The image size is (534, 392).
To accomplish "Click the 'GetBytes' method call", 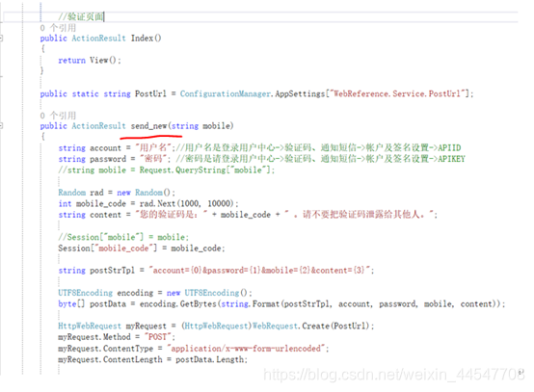I will 199,303.
